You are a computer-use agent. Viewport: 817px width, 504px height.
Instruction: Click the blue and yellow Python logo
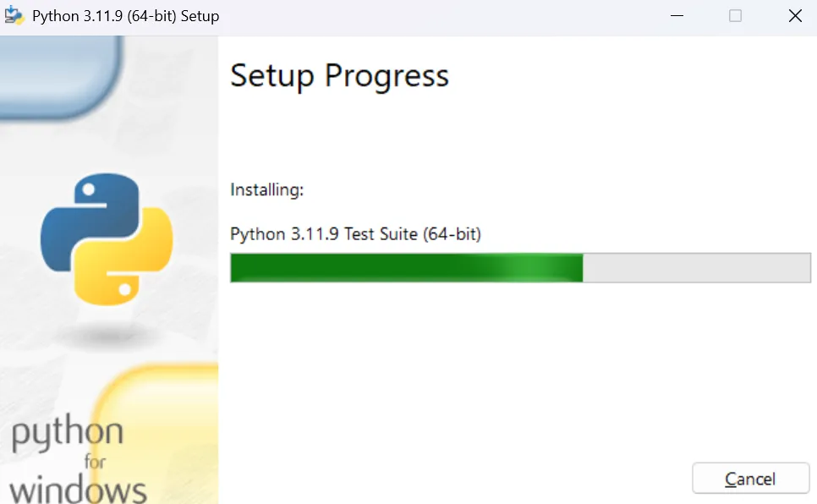[x=107, y=239]
